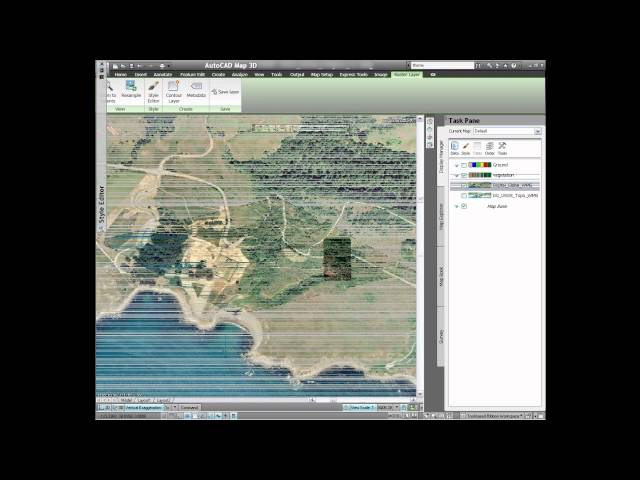Switch to the Model layout tab
Screen dimensions: 640x480
coord(126,400)
